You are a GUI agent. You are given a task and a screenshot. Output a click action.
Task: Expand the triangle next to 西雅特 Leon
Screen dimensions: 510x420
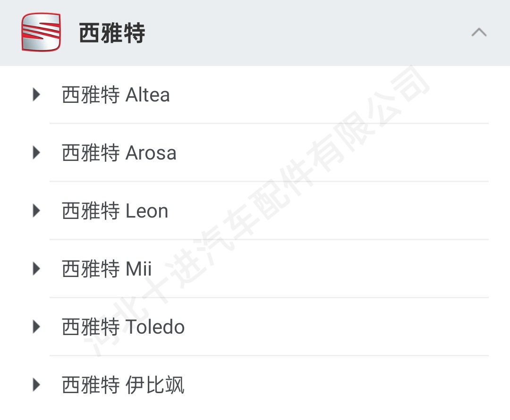[36, 211]
